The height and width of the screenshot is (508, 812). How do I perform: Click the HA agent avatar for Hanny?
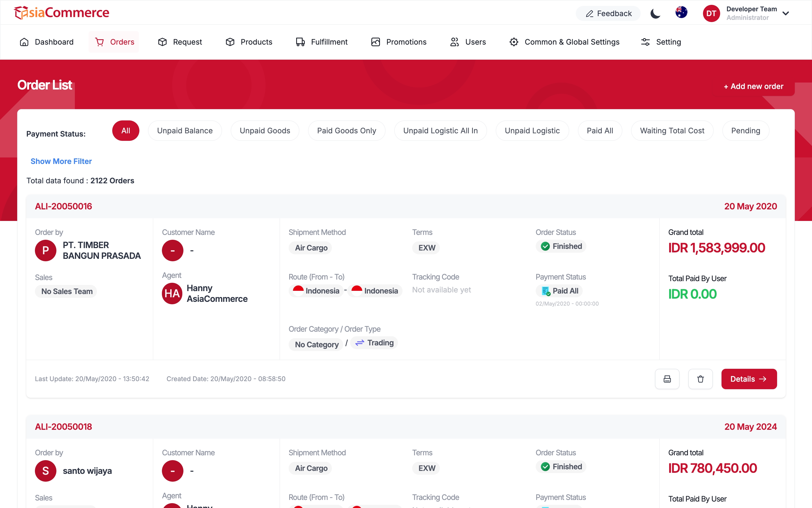172,293
